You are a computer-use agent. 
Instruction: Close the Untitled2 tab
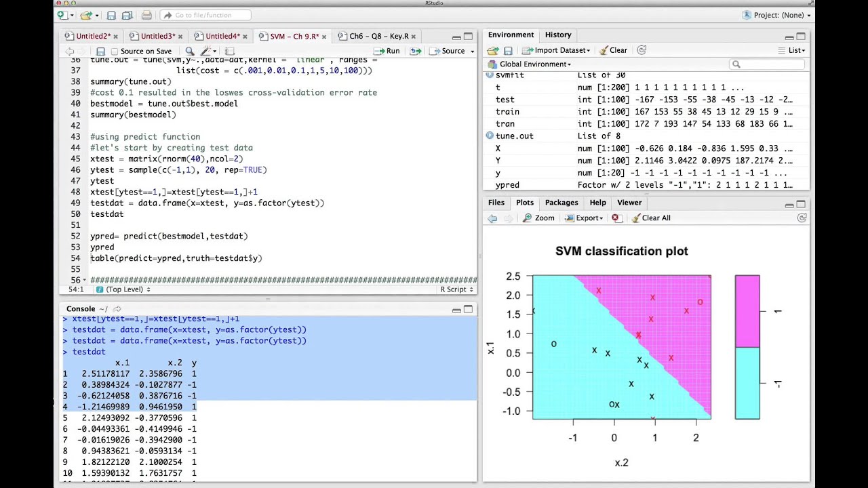coord(115,37)
